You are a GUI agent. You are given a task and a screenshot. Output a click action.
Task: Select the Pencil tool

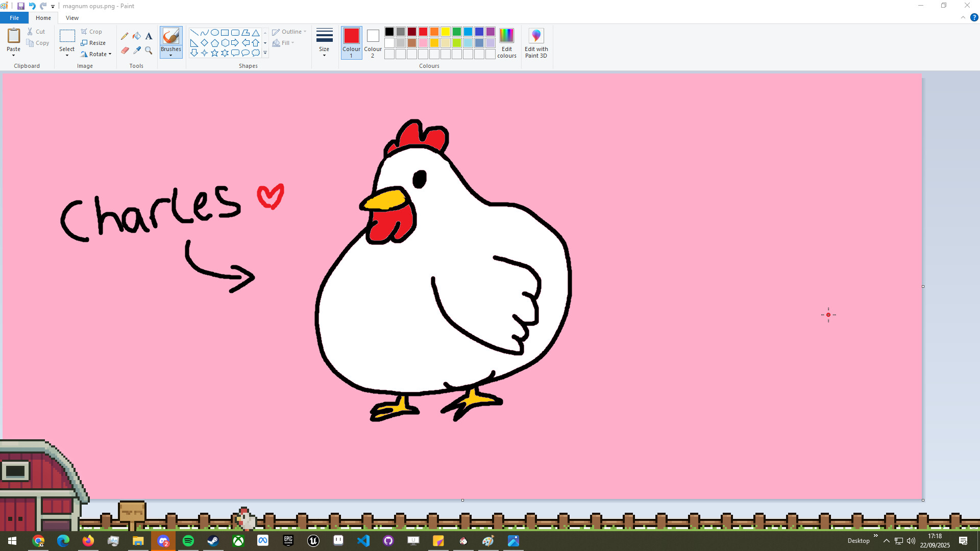point(125,36)
